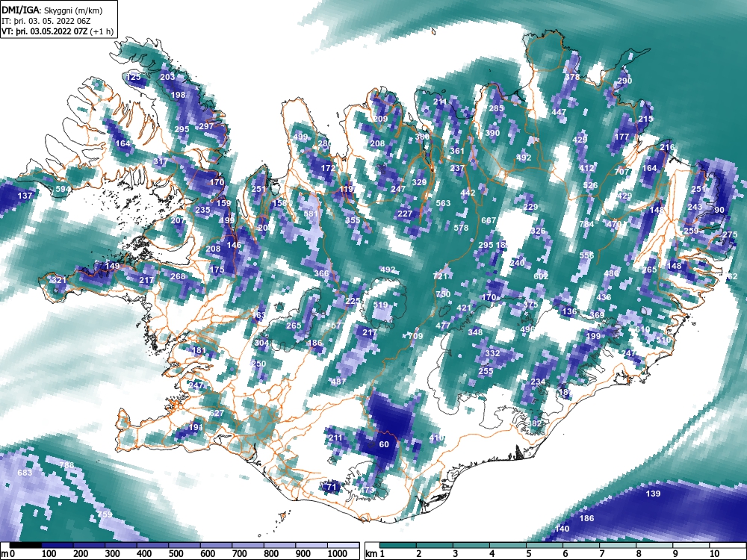Click the map value '297'
Viewport: 747px width, 560px height.
206,126
